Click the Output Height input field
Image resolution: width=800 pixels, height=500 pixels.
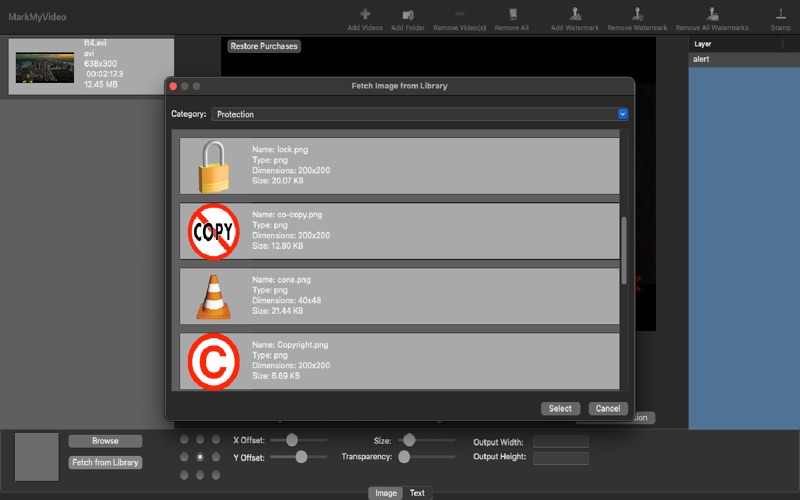point(561,458)
